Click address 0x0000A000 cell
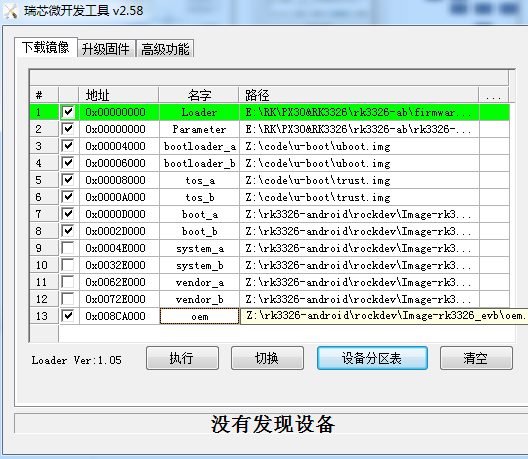Viewport: 528px width, 459px height. coord(119,197)
